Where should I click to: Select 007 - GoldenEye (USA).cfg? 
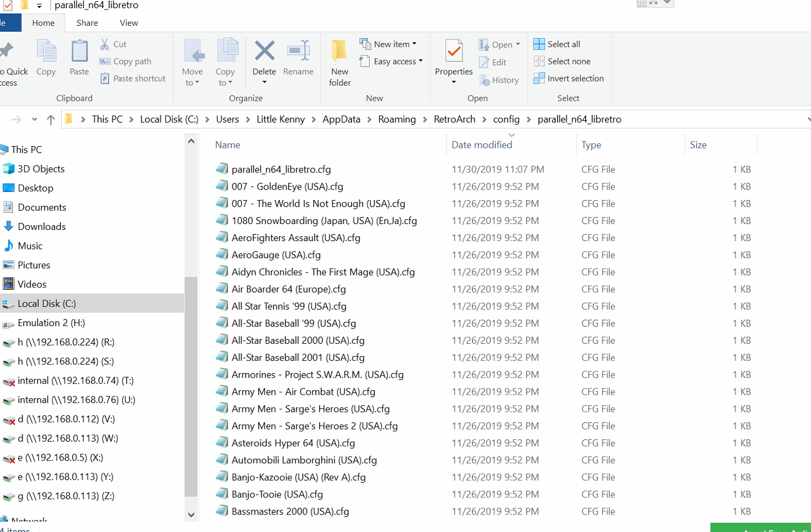click(288, 187)
